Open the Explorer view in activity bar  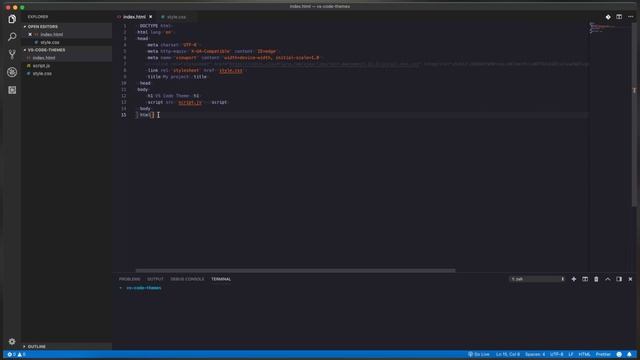12,19
